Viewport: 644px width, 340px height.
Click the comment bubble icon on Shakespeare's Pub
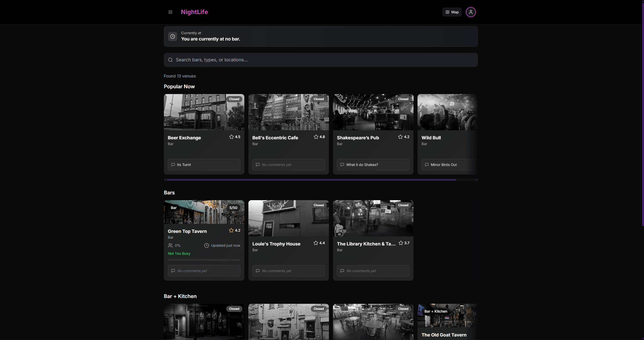[342, 165]
